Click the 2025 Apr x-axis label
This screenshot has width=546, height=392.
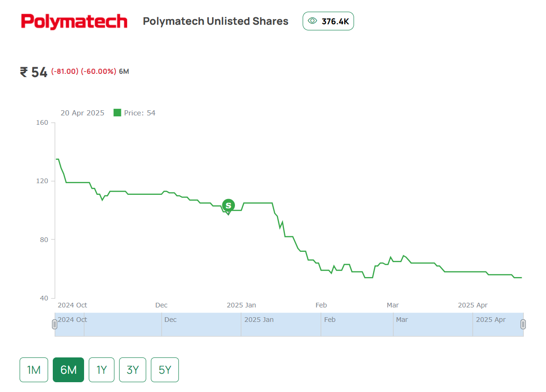coord(473,305)
